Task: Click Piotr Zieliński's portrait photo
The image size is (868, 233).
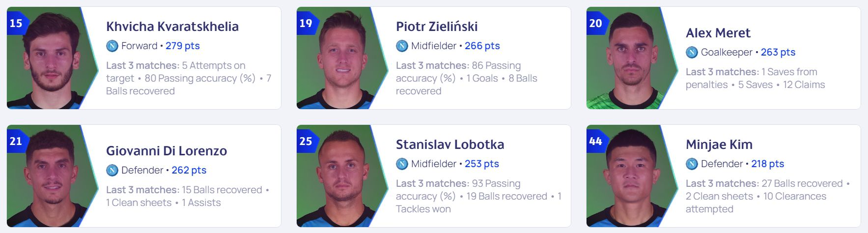Action: coord(339,58)
